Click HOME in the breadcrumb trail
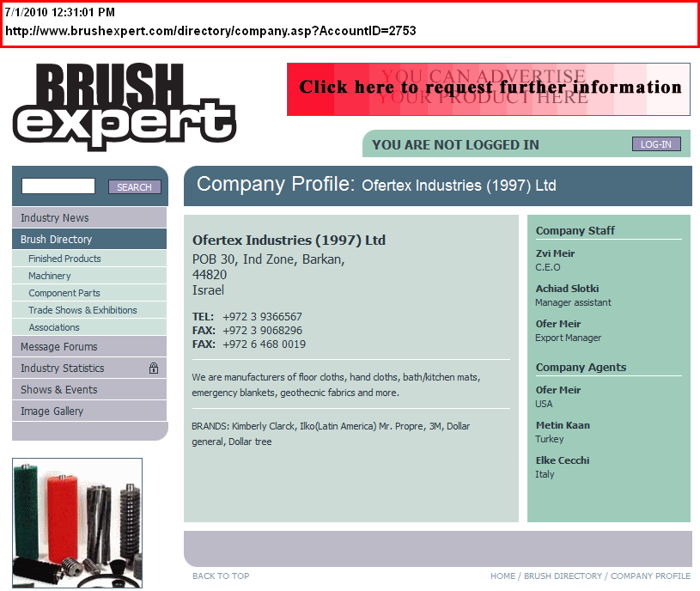This screenshot has height=591, width=700. pos(502,576)
